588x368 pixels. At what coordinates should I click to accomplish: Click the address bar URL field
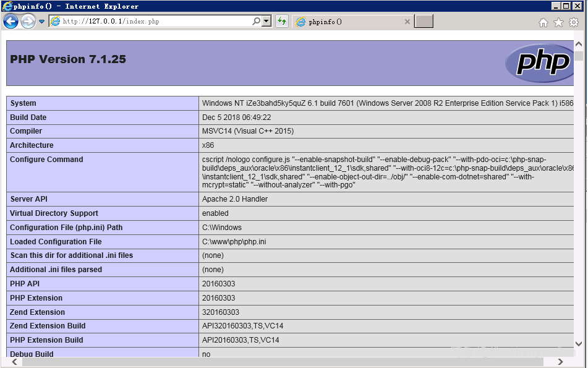click(155, 21)
